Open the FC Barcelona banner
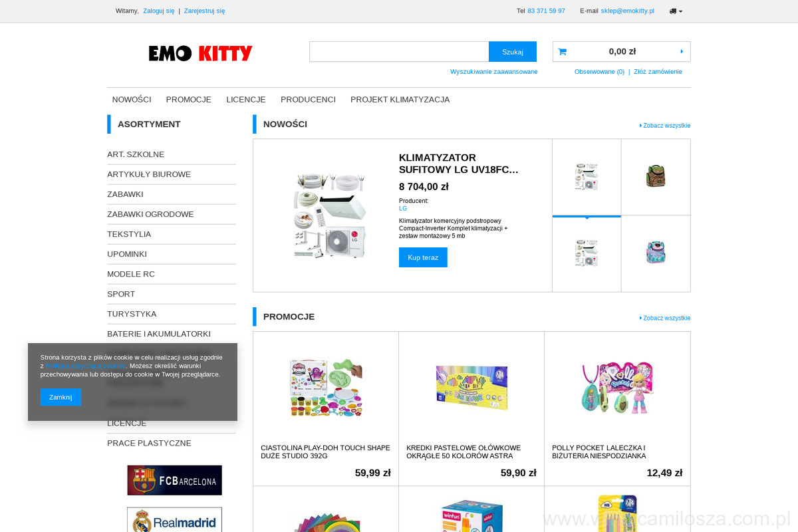 coord(174,480)
